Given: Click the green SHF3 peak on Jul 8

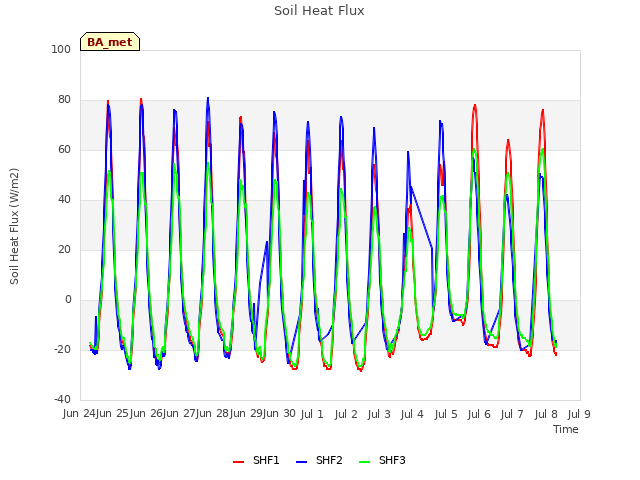Looking at the screenshot, I should point(542,149).
